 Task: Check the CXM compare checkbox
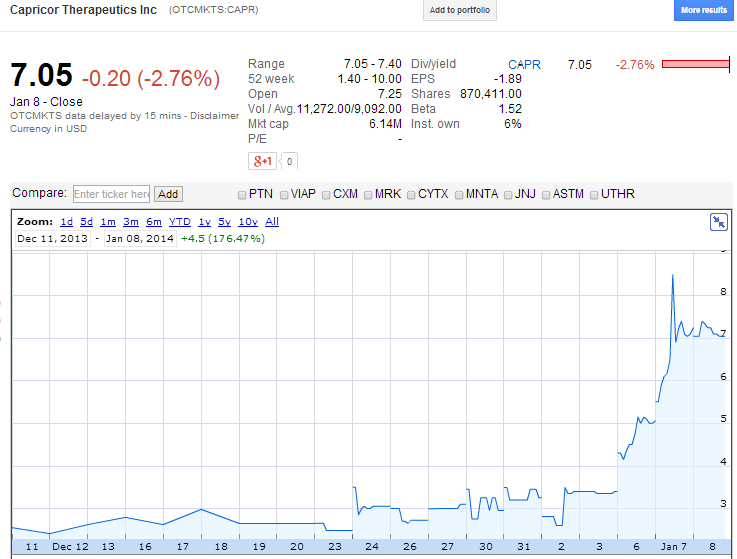(326, 195)
